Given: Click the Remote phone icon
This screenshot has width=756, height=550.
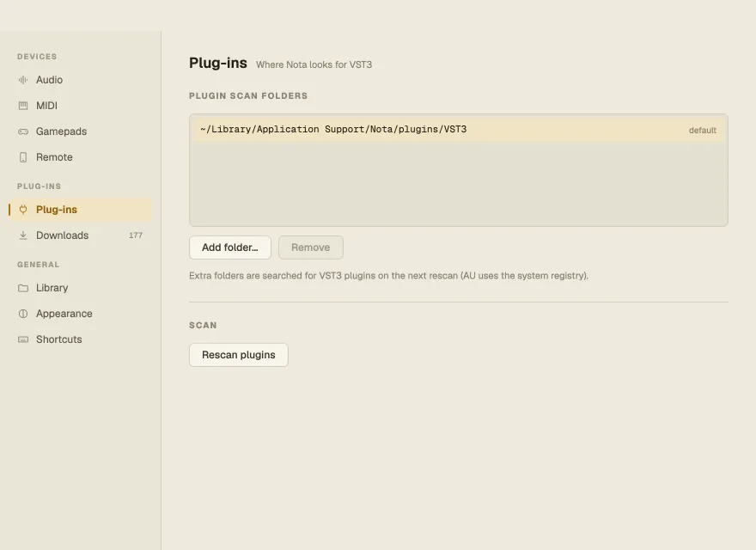Looking at the screenshot, I should coord(22,157).
